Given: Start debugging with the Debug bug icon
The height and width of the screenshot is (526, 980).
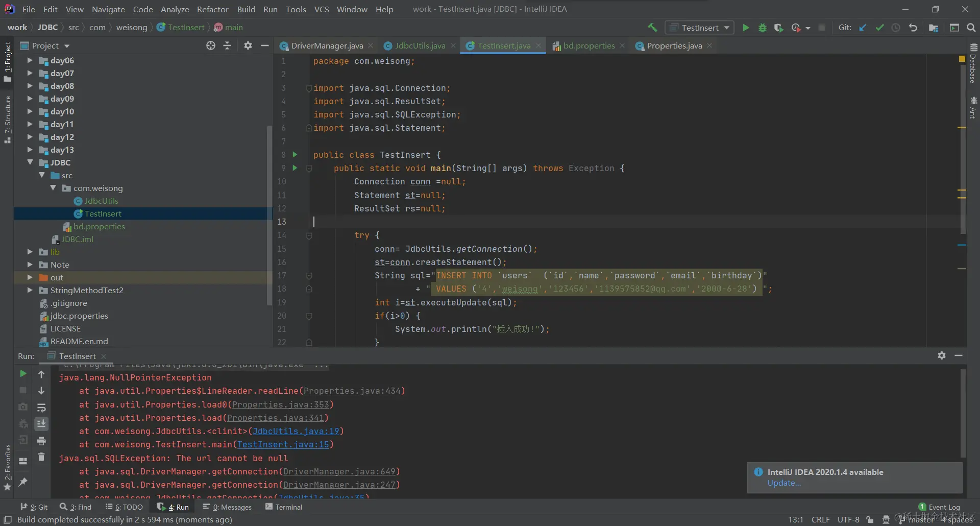Looking at the screenshot, I should click(x=763, y=28).
